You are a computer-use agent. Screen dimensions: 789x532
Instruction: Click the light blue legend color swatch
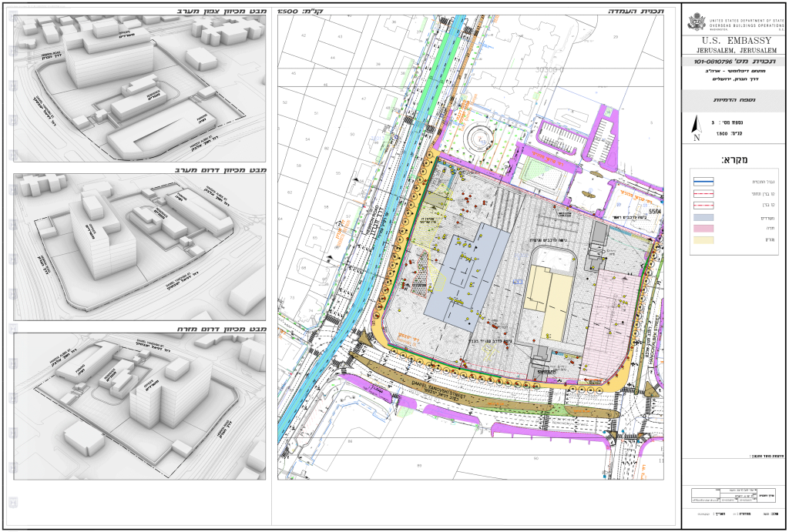tap(703, 218)
